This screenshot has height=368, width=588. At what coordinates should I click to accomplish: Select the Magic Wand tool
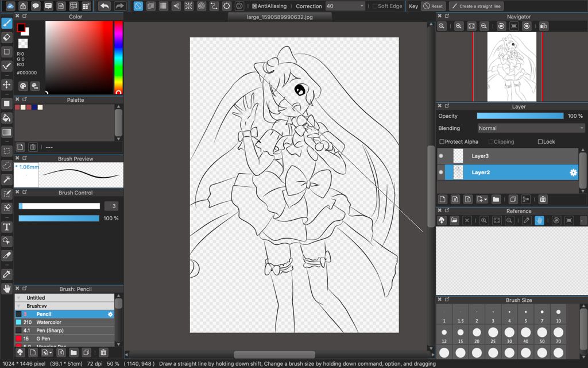pos(7,179)
